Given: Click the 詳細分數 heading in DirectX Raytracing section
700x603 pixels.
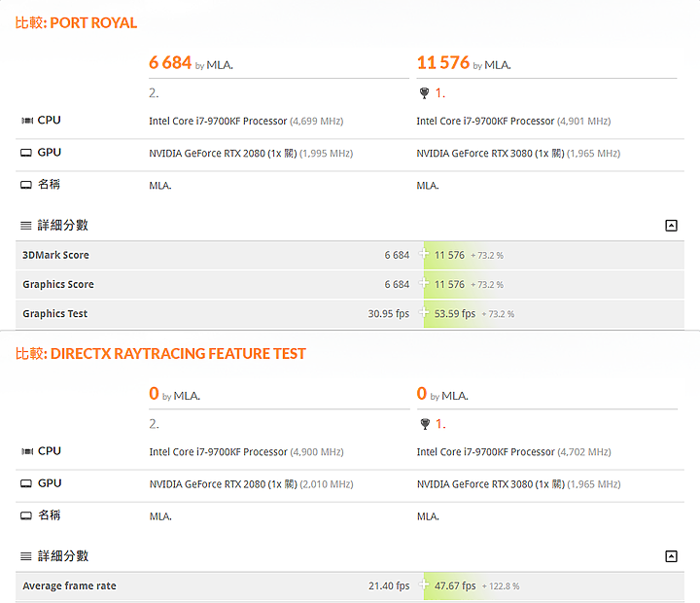Looking at the screenshot, I should [x=63, y=555].
